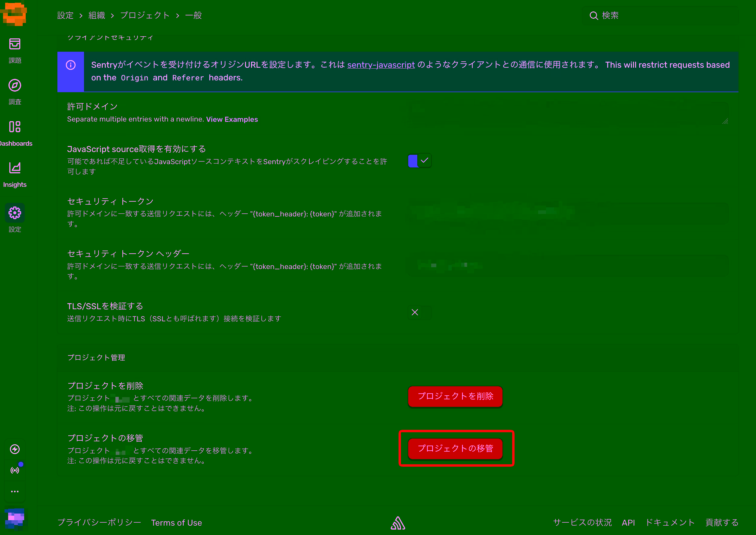Click the sidebar more options ellipsis
Viewport: 756px width, 535px height.
click(x=15, y=491)
